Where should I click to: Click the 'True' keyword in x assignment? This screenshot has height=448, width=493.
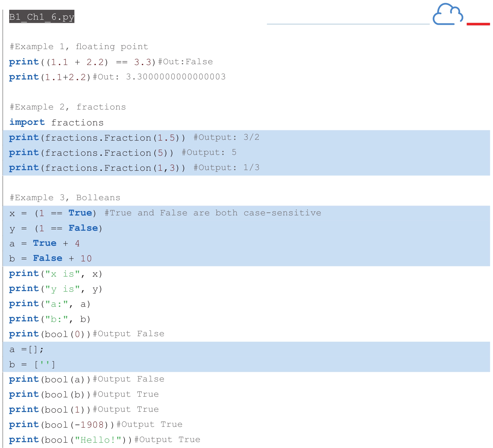point(80,213)
